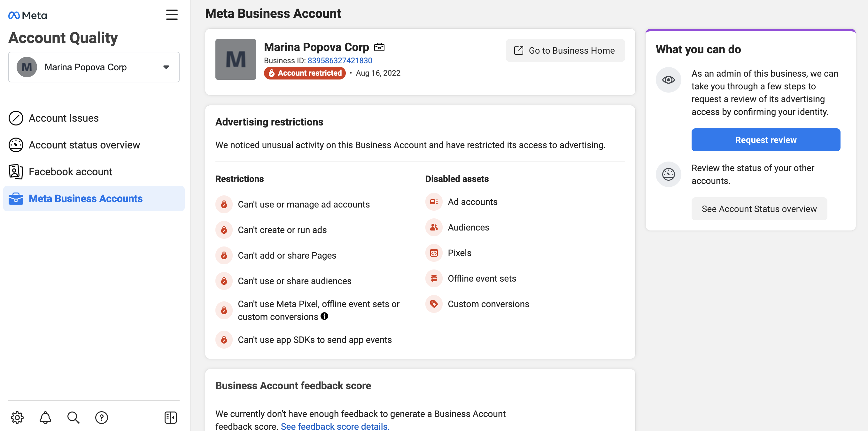
Task: Click the Pixels disabled asset icon
Action: (434, 253)
